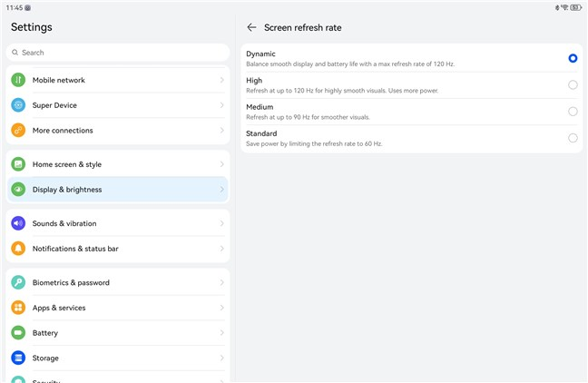Click the chevron next to More connections

point(222,130)
